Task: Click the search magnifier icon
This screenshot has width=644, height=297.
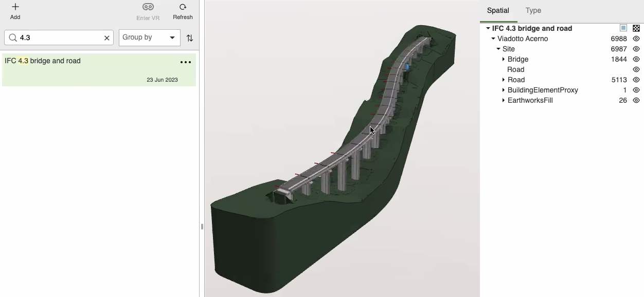Action: click(13, 38)
